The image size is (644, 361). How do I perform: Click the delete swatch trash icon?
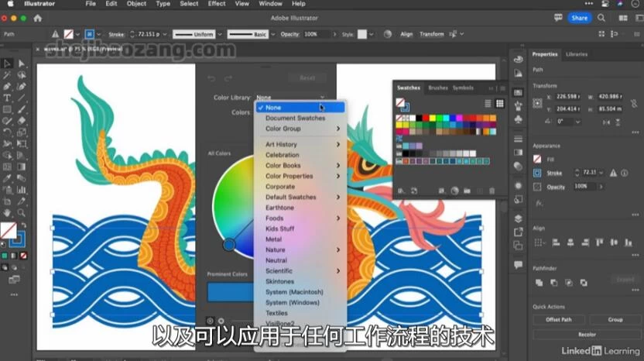coord(492,191)
